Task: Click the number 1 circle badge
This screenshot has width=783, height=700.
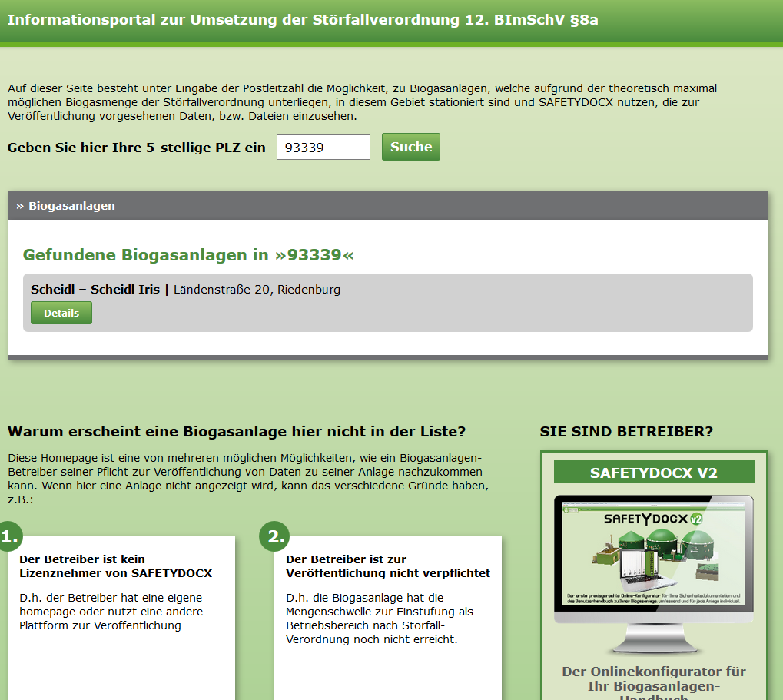Action: coord(9,536)
